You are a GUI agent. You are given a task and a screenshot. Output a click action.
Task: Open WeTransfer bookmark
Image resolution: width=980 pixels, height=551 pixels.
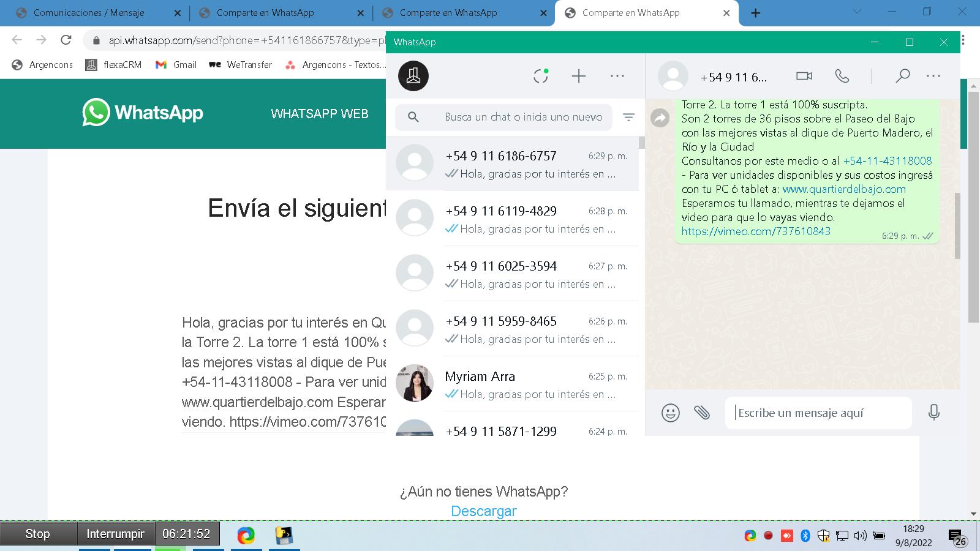click(240, 65)
